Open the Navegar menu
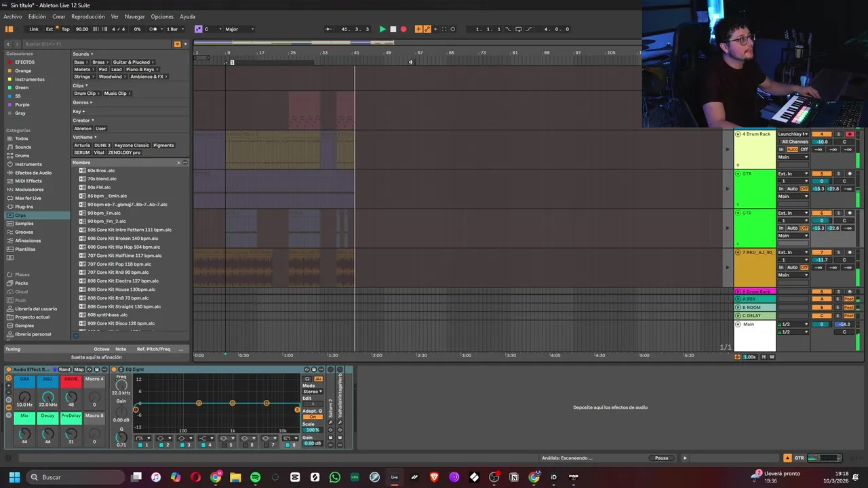 pyautogui.click(x=134, y=16)
